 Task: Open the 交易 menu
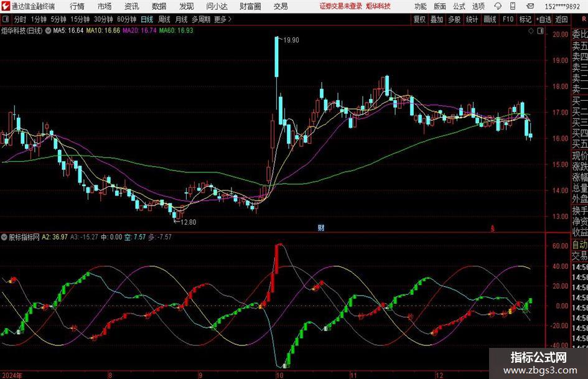pos(281,6)
